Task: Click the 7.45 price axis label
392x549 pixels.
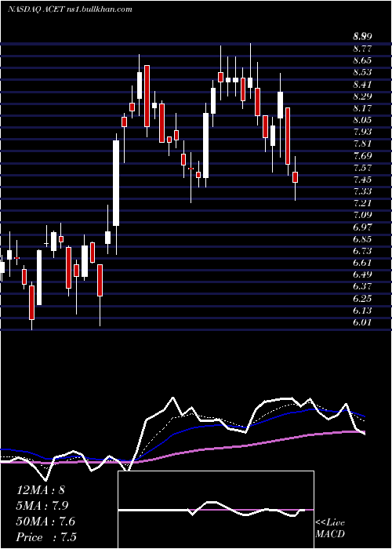Action: pos(362,180)
